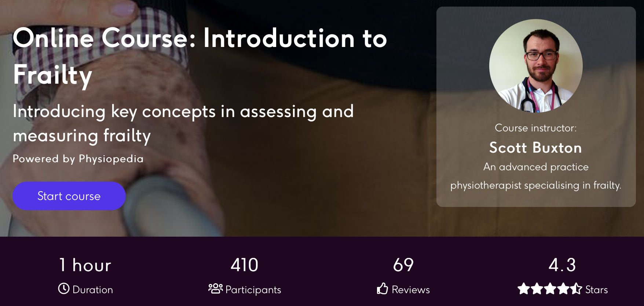Click the Scott Buxton instructor name
This screenshot has width=644, height=306.
coord(535,148)
